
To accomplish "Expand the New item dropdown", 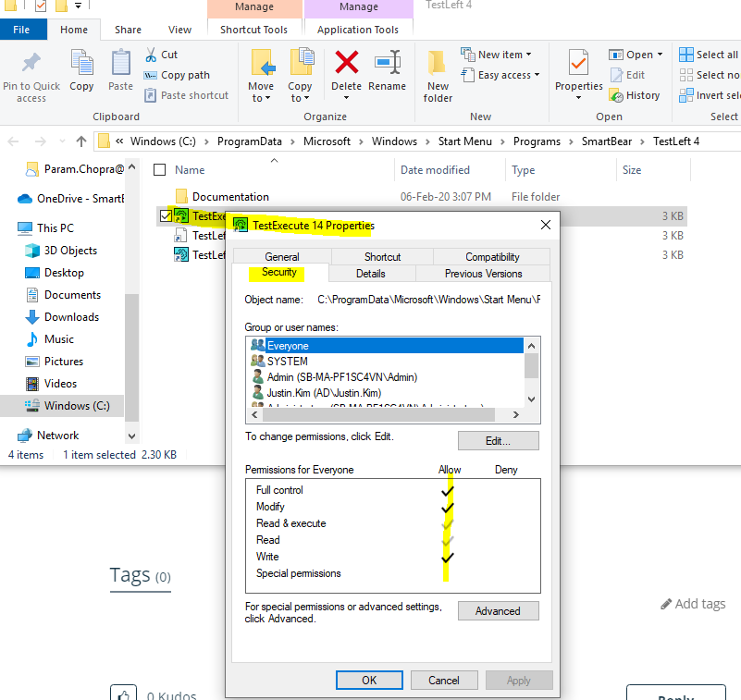I will tap(529, 55).
